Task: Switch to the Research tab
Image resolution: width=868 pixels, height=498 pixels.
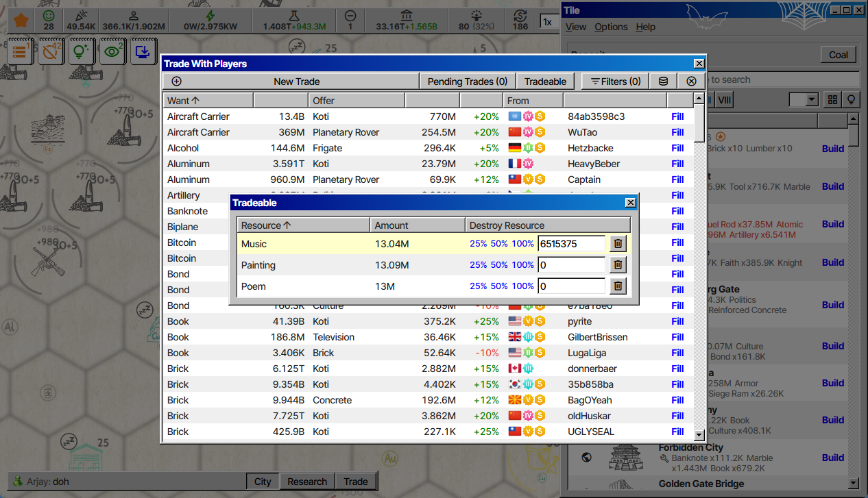Action: coord(306,482)
